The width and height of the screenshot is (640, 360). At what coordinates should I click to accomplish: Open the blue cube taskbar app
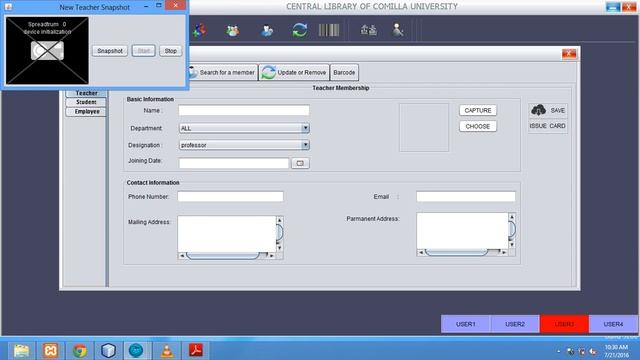[108, 350]
